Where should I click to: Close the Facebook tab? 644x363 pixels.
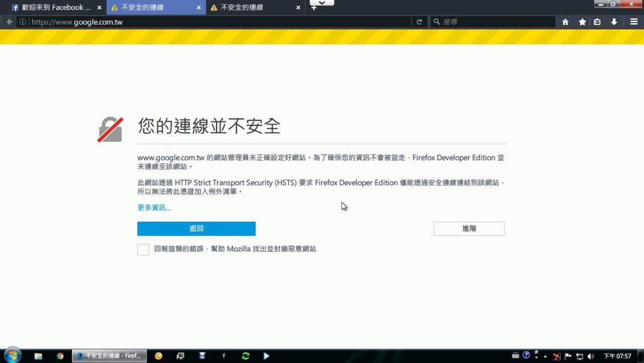point(99,8)
